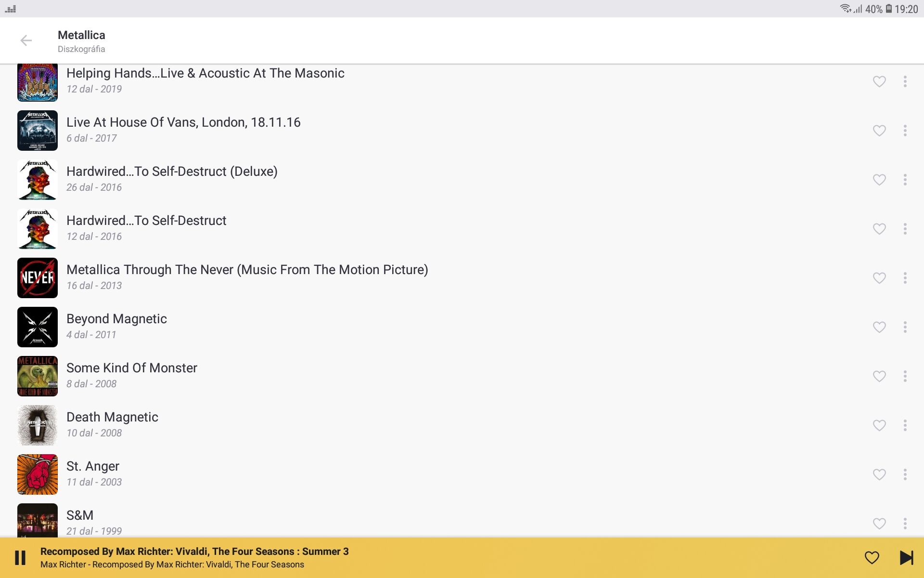This screenshot has width=924, height=578.
Task: Tap '21 dal - 1999' track count
Action: click(94, 531)
